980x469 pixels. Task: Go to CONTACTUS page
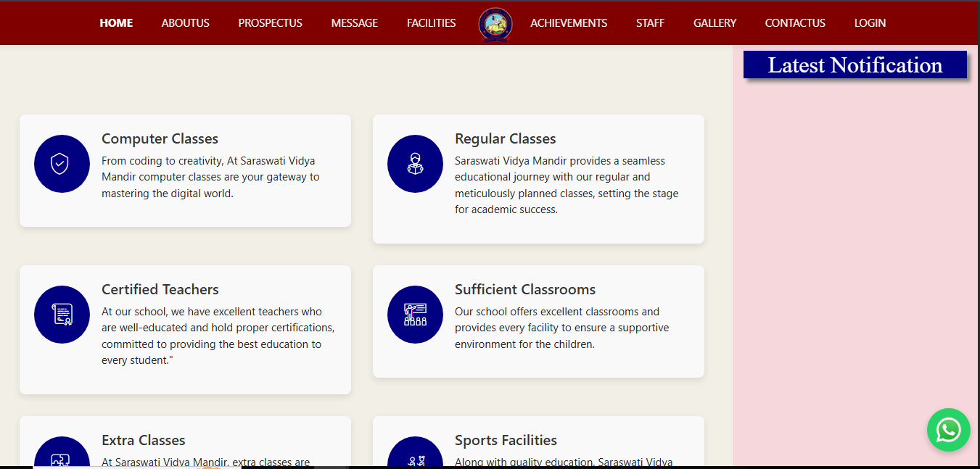click(x=795, y=23)
